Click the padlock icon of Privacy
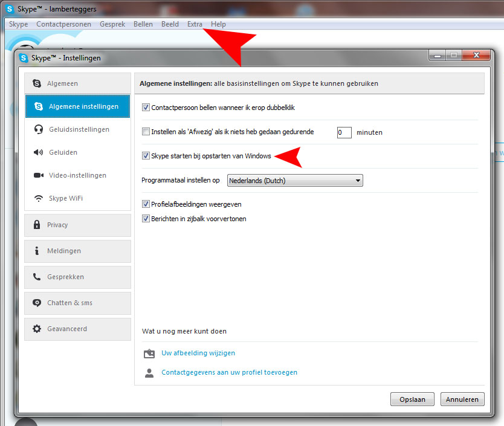504x426 pixels. pyautogui.click(x=37, y=224)
